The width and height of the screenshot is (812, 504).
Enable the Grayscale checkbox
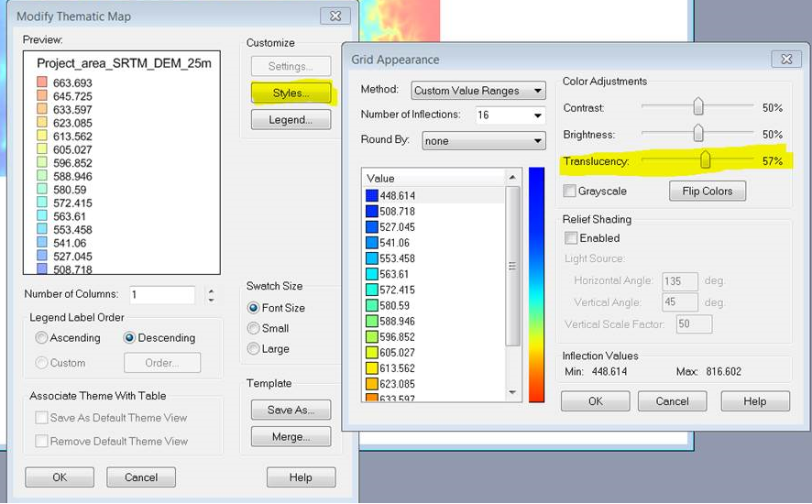point(570,192)
